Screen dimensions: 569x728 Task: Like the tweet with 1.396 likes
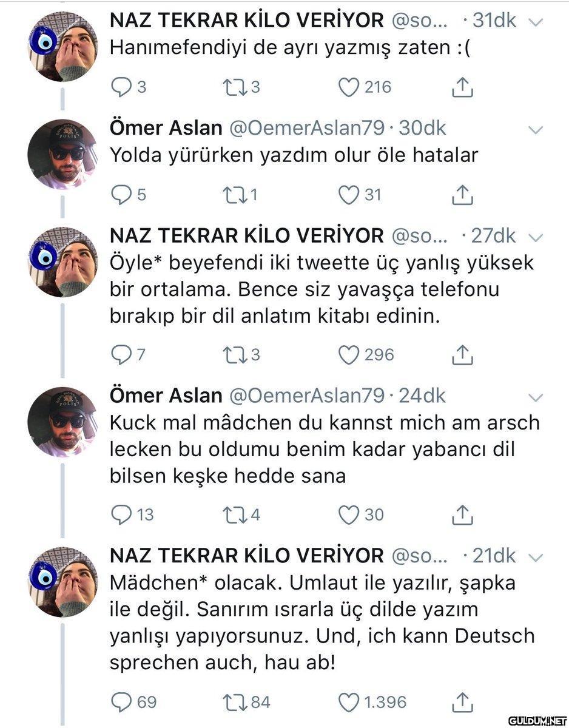pos(348,702)
